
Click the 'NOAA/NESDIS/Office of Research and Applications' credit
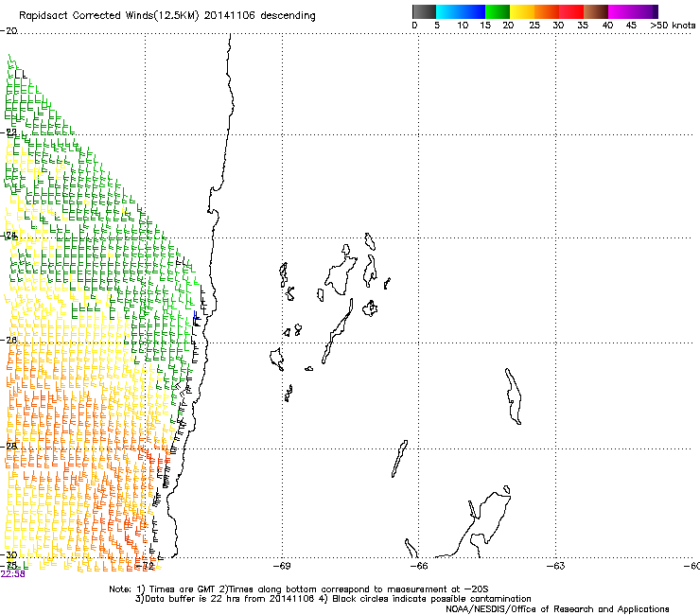557,609
